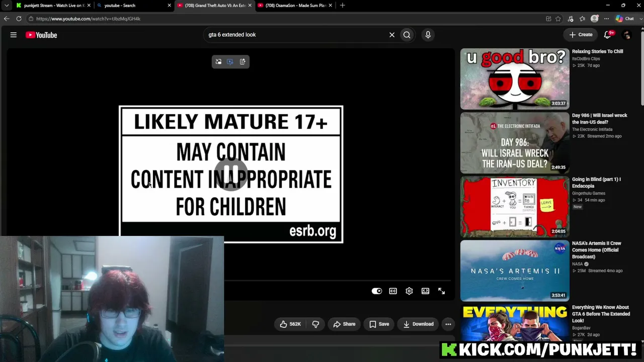This screenshot has height=362, width=644.
Task: Clear the YouTube search query
Action: pos(392,35)
